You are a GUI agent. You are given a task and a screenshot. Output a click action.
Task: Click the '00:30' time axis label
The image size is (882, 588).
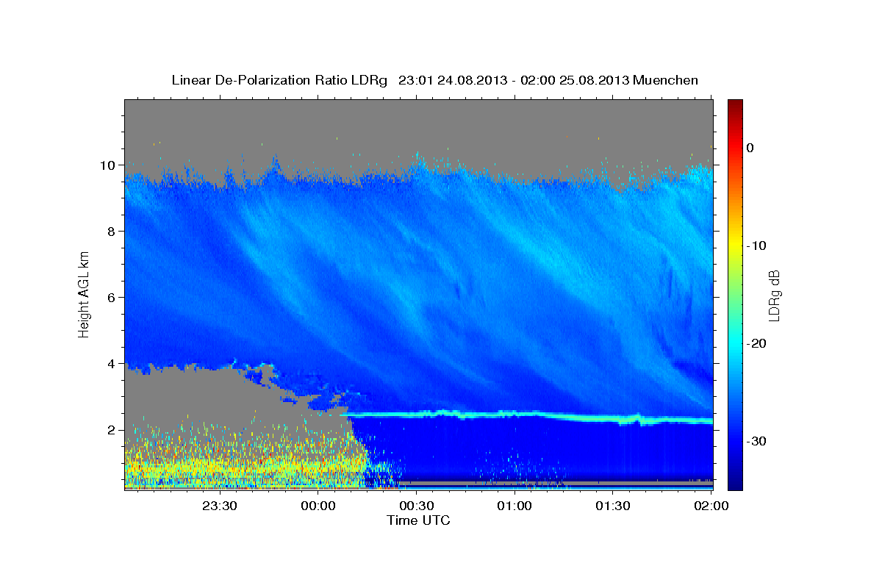coord(416,506)
